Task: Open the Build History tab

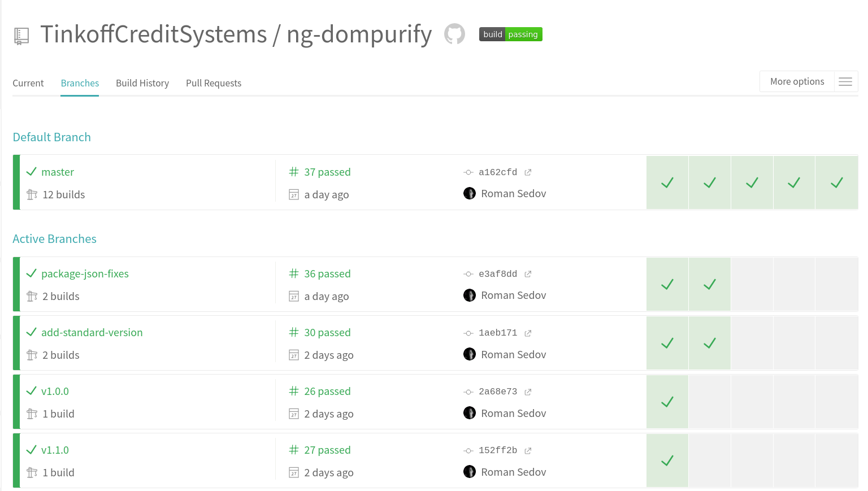Action: (142, 83)
